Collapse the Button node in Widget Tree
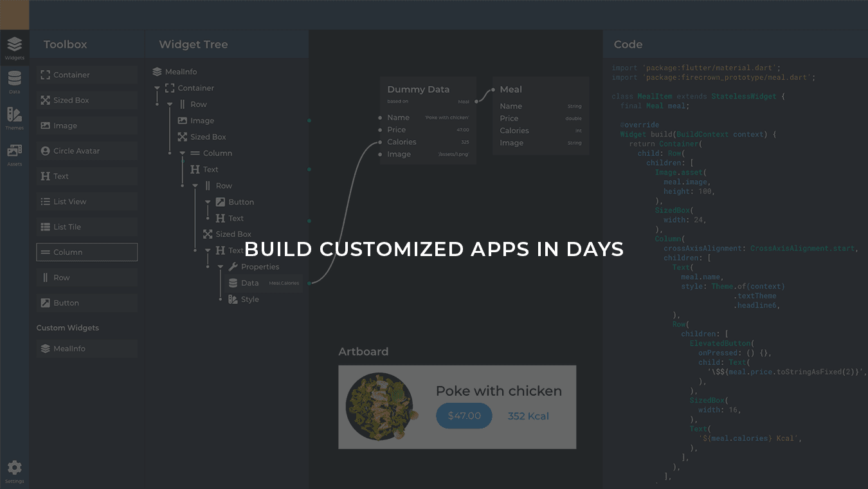This screenshot has width=868, height=489. [208, 202]
